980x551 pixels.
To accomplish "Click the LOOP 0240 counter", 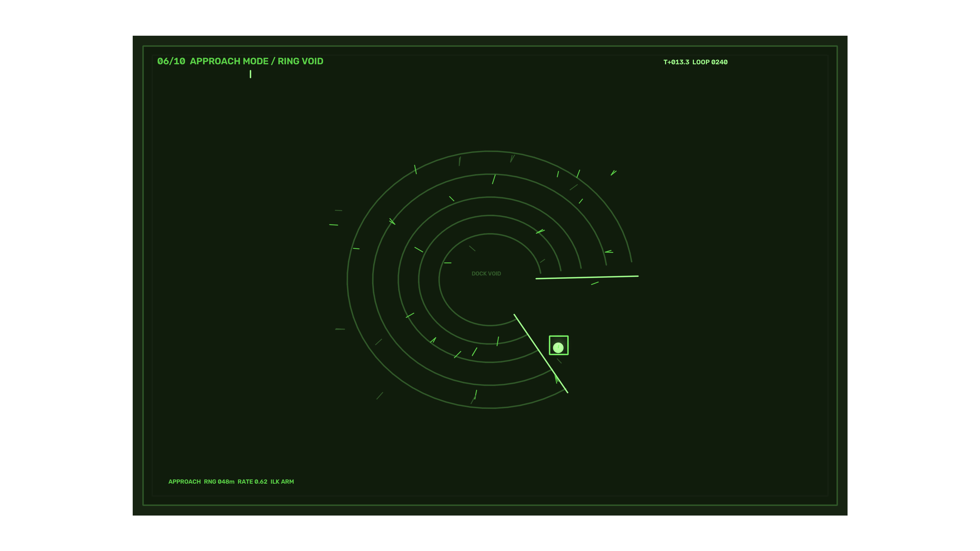I will 710,62.
